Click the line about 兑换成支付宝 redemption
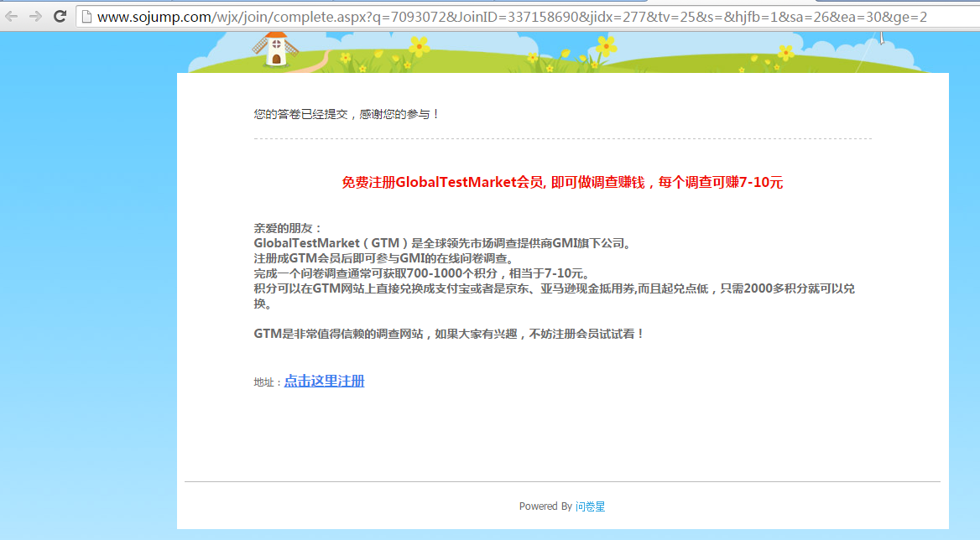Viewport: 980px width, 540px height. click(x=555, y=296)
